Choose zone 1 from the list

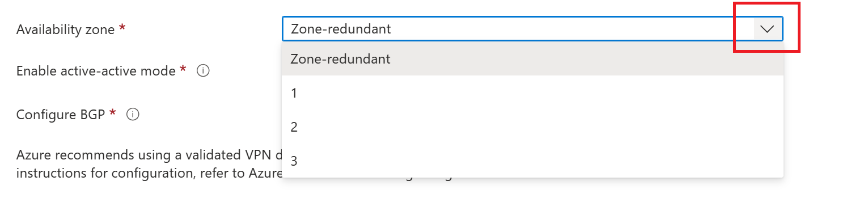(532, 93)
